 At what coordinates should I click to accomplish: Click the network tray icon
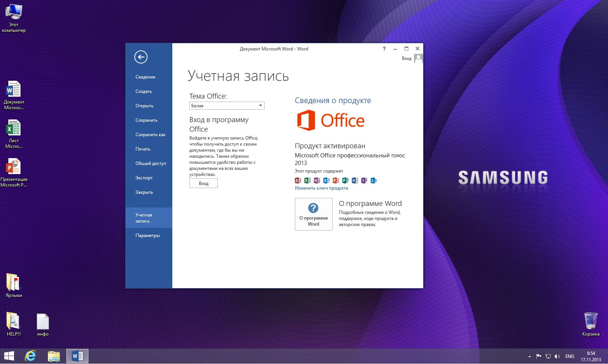(548, 356)
